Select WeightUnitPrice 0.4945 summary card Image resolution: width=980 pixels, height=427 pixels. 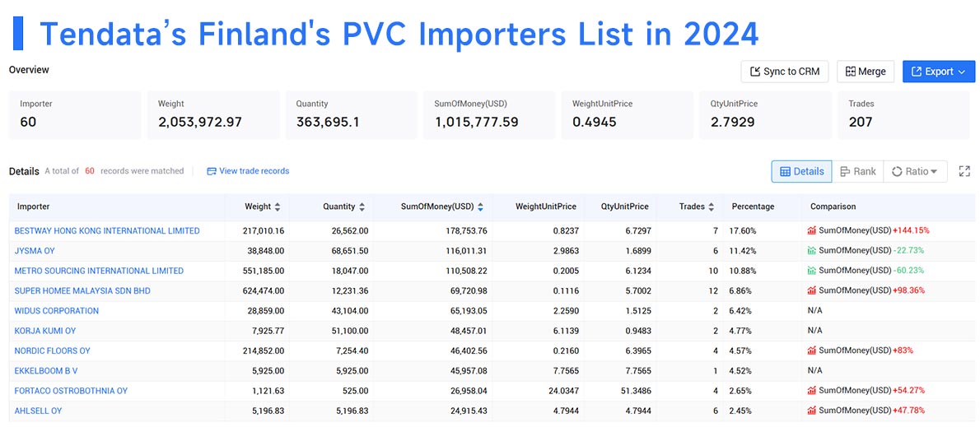pos(628,115)
